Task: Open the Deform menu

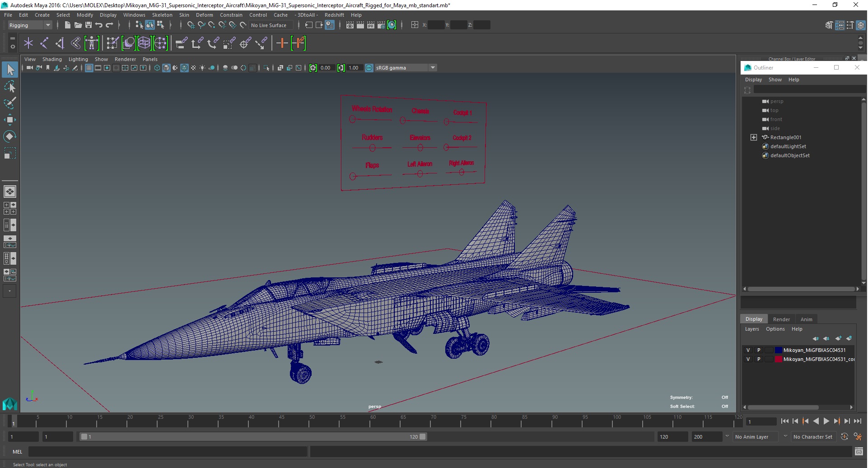Action: point(204,15)
